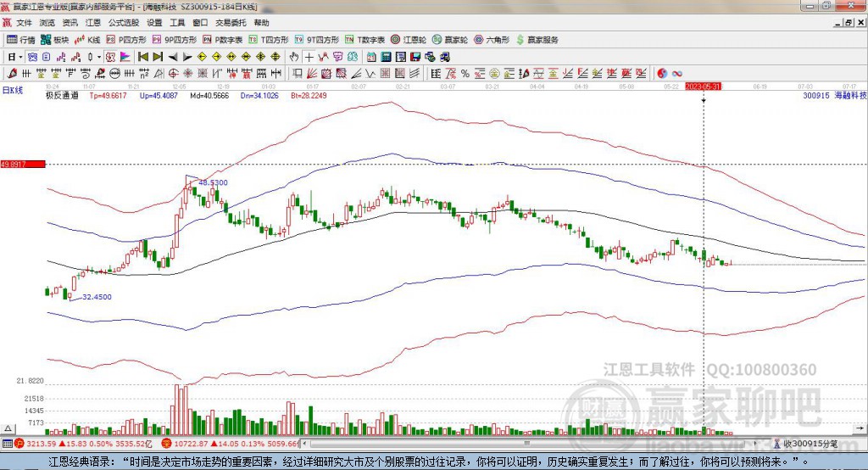868x470 pixels.
Task: Open the 江恩 menu
Action: pos(93,23)
